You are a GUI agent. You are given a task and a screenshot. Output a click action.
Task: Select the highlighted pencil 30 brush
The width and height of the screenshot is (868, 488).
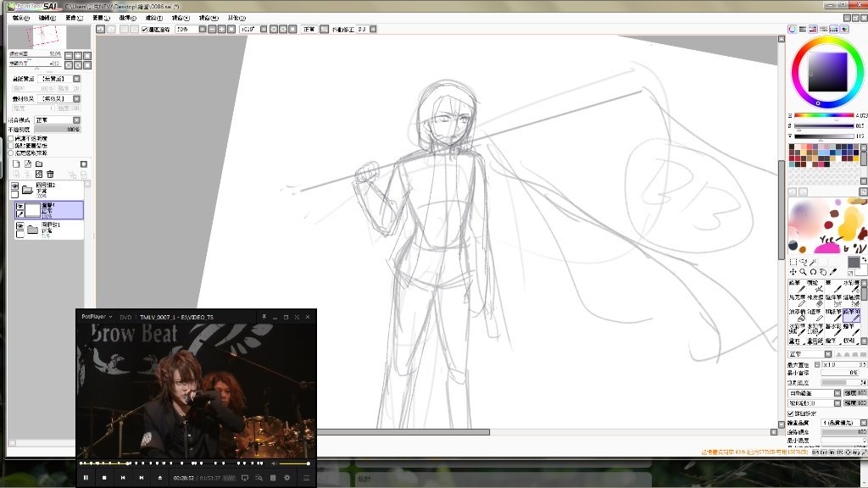(x=851, y=315)
